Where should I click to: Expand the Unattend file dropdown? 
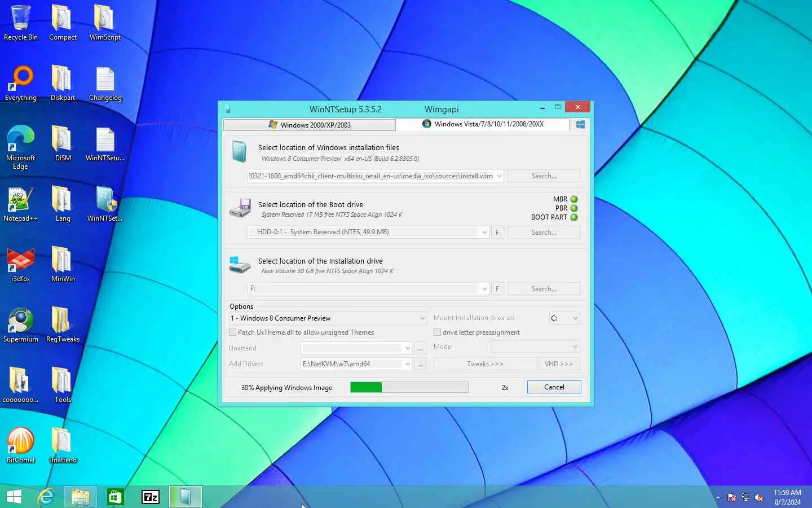[x=408, y=348]
